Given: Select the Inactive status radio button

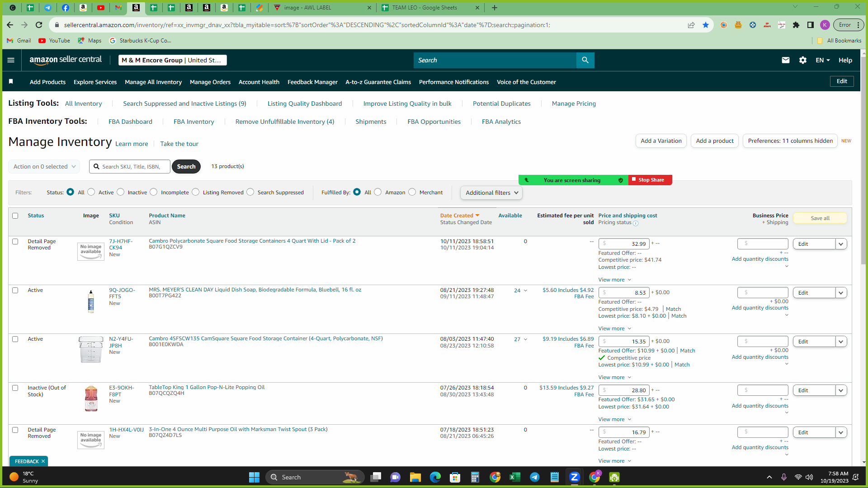Looking at the screenshot, I should tap(121, 192).
